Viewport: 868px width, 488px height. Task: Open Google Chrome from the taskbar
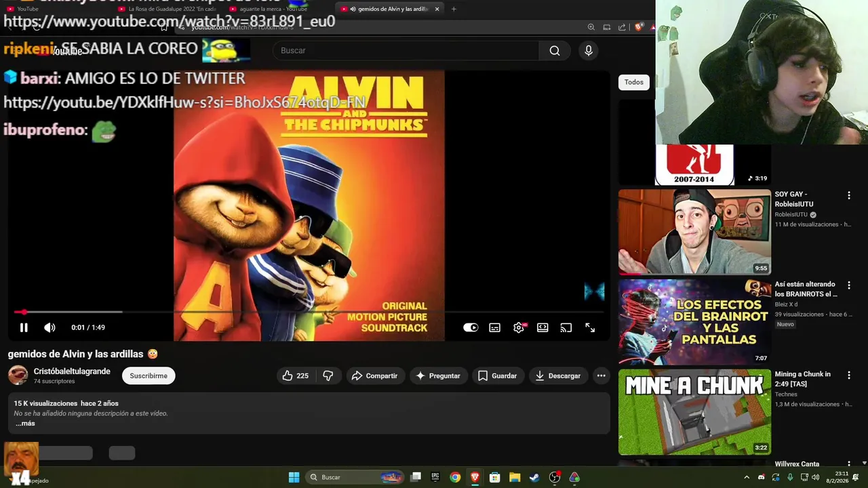455,477
